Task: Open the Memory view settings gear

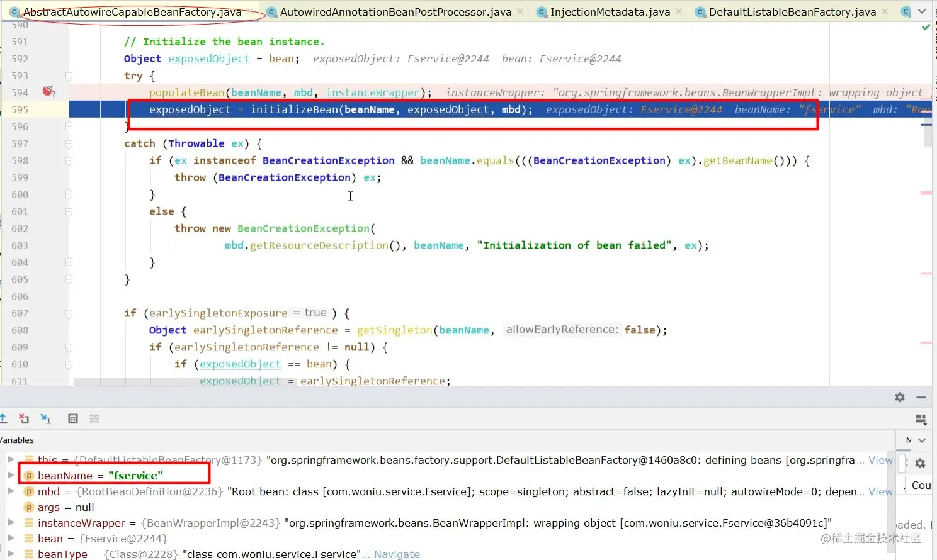Action: point(920,463)
